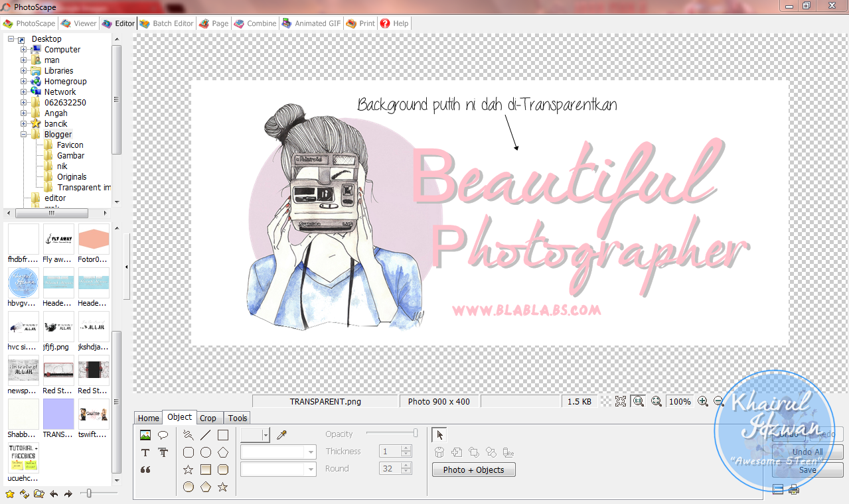849x504 pixels.
Task: Toggle the actual-size 1:1 zoom button
Action: (639, 401)
